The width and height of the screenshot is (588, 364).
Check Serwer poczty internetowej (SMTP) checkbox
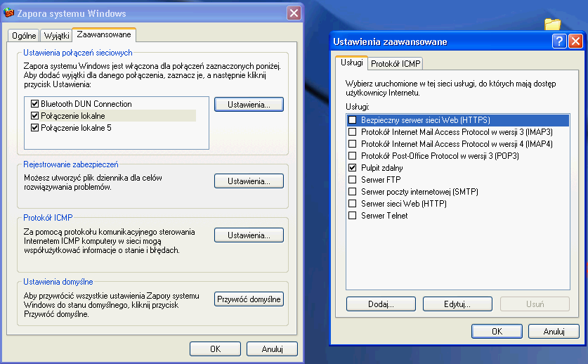point(352,192)
